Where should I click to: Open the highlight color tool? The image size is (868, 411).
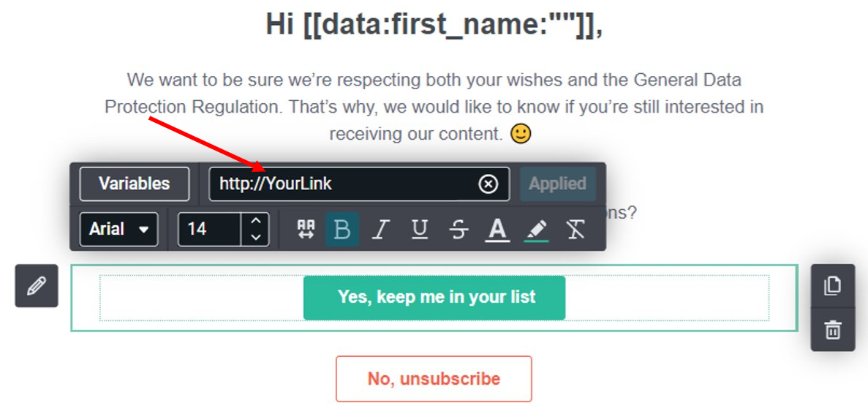(537, 229)
